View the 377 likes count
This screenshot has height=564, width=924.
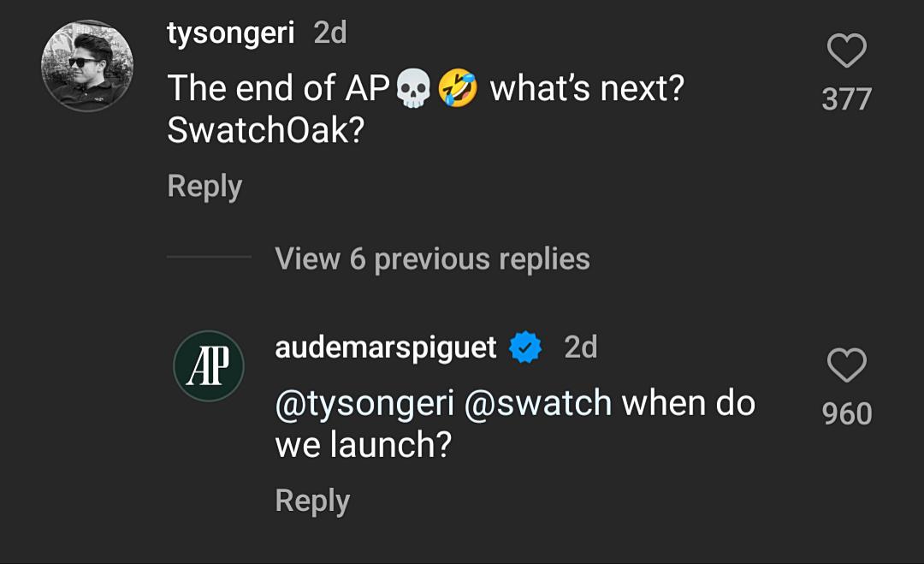pyautogui.click(x=847, y=99)
